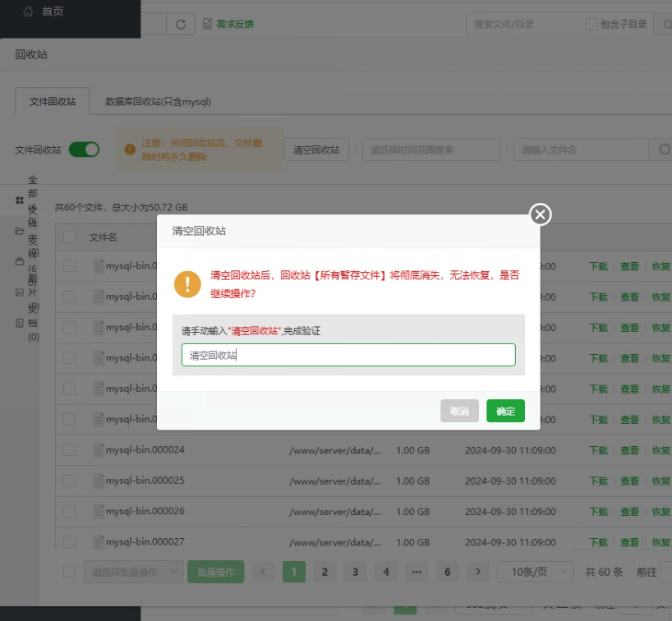Click the 取消 button in dialog

point(459,411)
